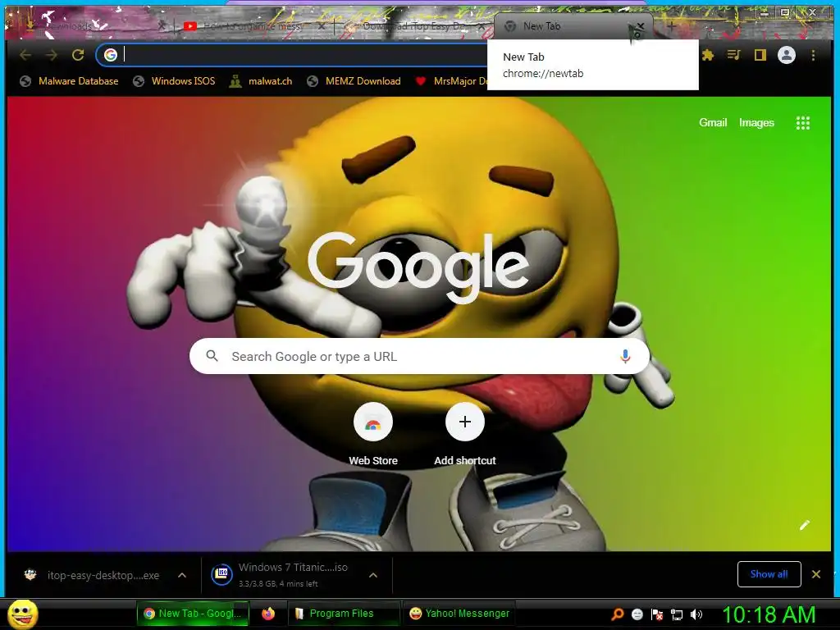Open Chrome's three-dot menu
The height and width of the screenshot is (630, 840).
pyautogui.click(x=813, y=55)
